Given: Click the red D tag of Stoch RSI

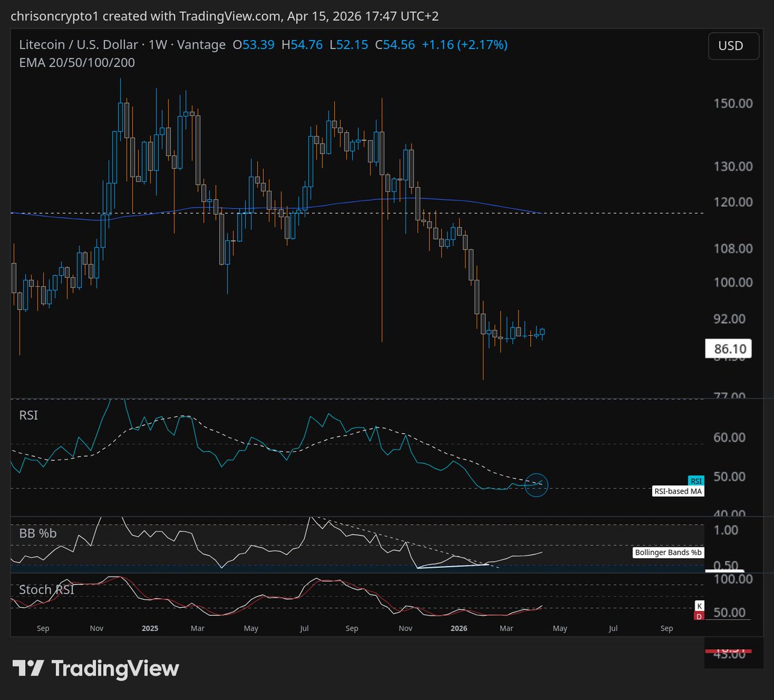Looking at the screenshot, I should click(699, 617).
